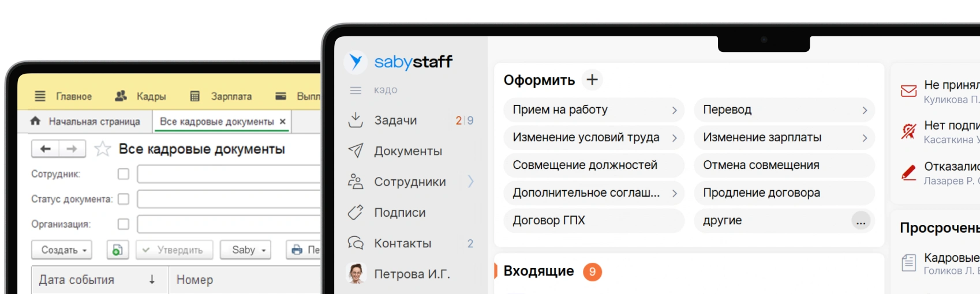Close the Все кадровые документы tab

pos(282,121)
